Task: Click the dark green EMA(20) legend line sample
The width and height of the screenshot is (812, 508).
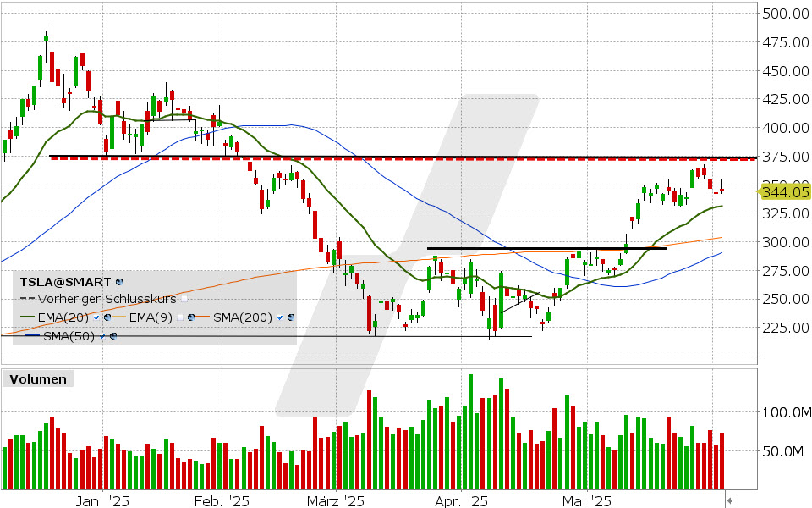Action: (x=27, y=317)
